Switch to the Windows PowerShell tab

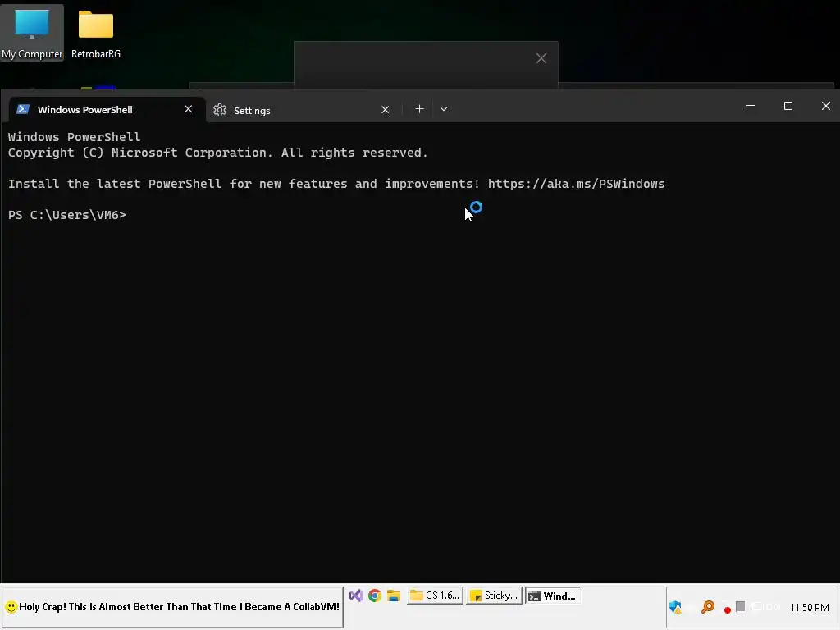click(x=107, y=110)
